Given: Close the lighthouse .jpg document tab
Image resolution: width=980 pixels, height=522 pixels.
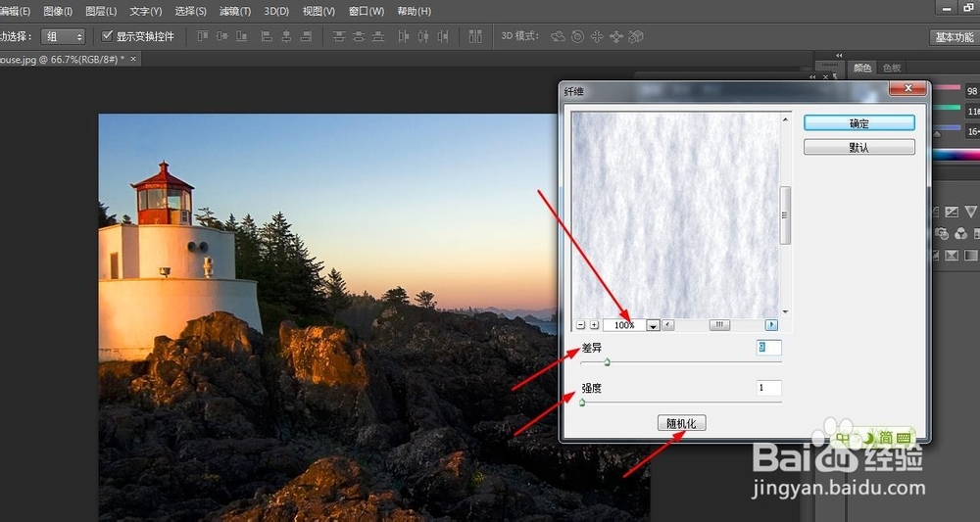Looking at the screenshot, I should (132, 58).
